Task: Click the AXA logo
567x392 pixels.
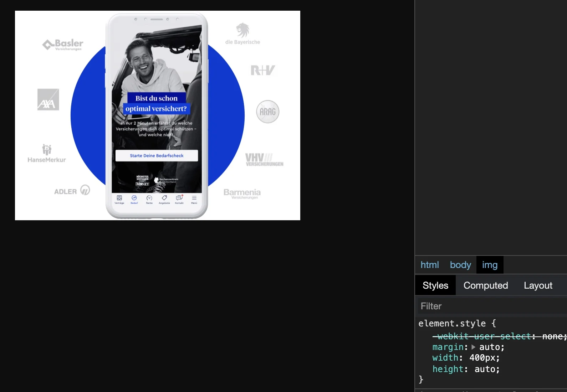Action: [x=48, y=99]
